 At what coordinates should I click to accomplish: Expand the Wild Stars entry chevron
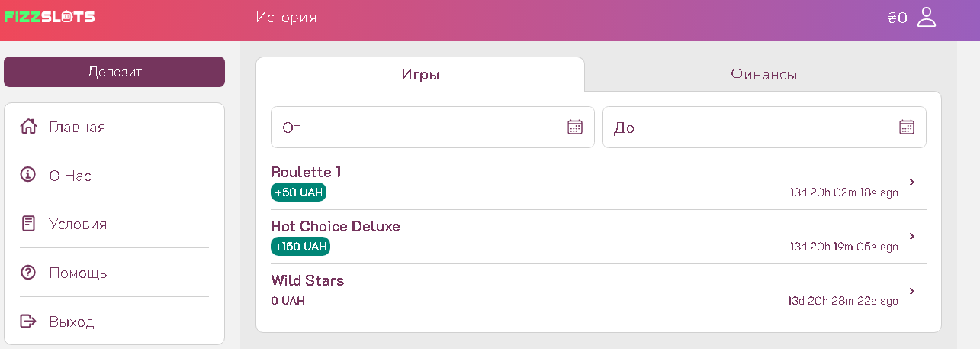pos(912,291)
